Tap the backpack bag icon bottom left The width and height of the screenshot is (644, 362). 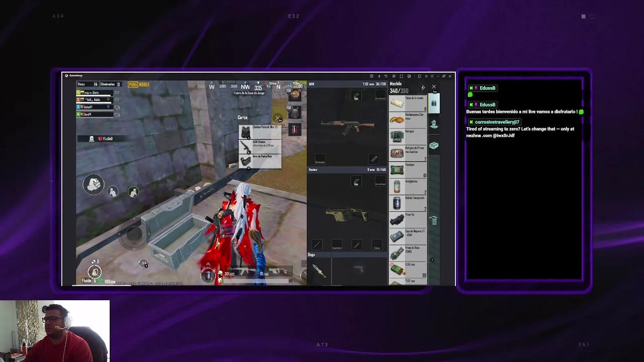(x=95, y=272)
